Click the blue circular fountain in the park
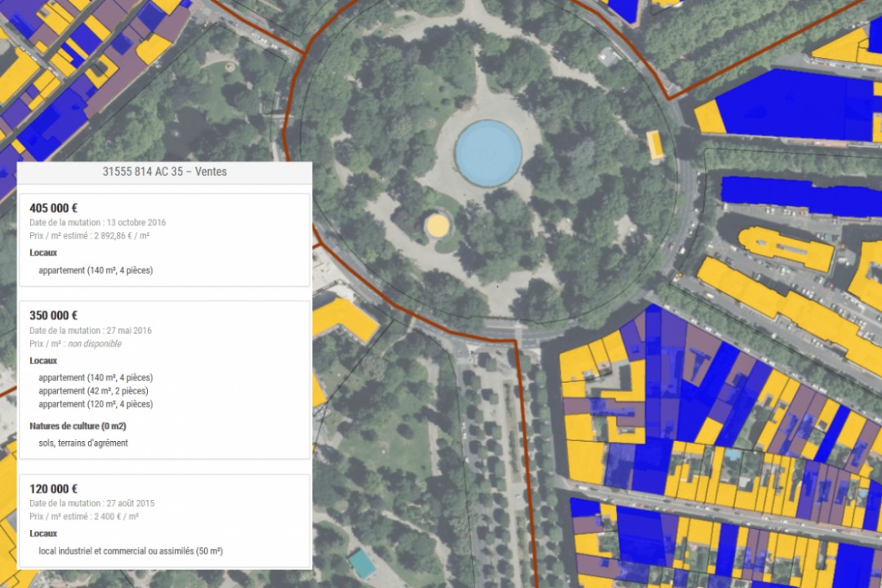Image resolution: width=882 pixels, height=588 pixels. coord(488,153)
